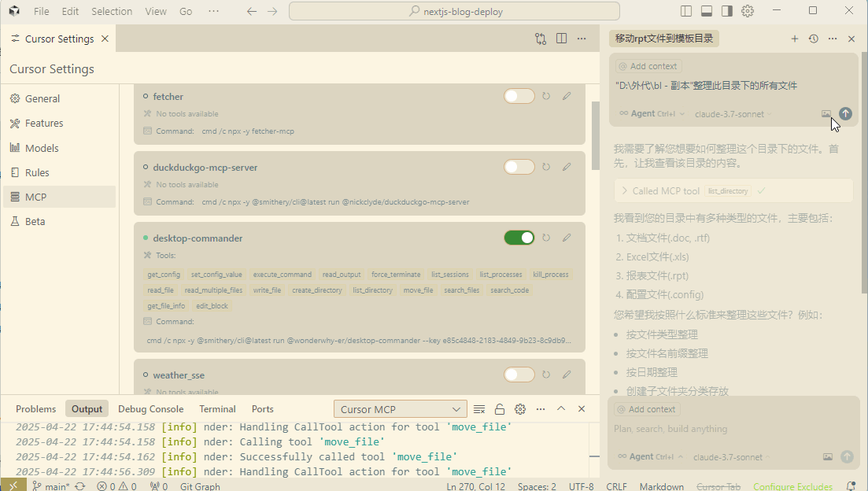868x491 pixels.
Task: Switch to the Ports tab
Action: coord(262,408)
